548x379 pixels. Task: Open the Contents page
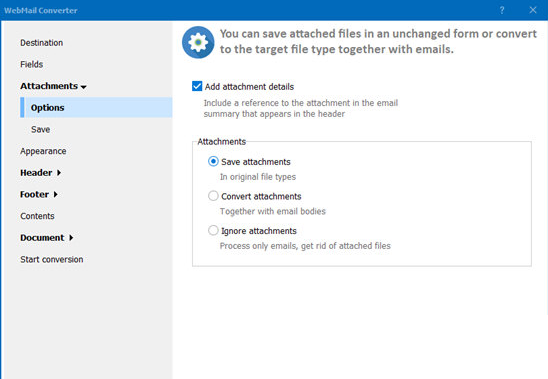[x=37, y=216]
